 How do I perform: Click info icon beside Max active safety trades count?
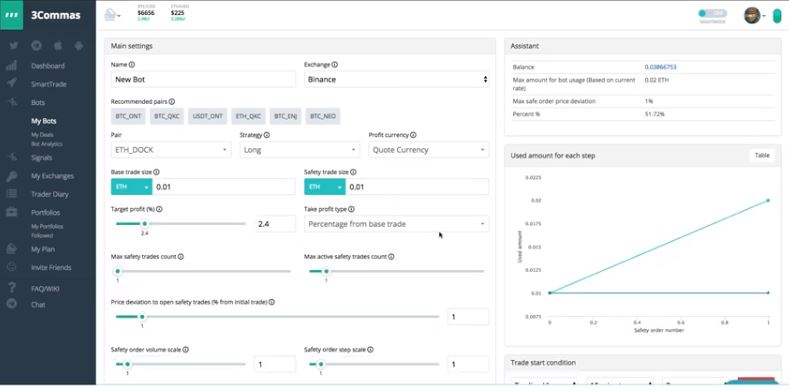pyautogui.click(x=391, y=257)
